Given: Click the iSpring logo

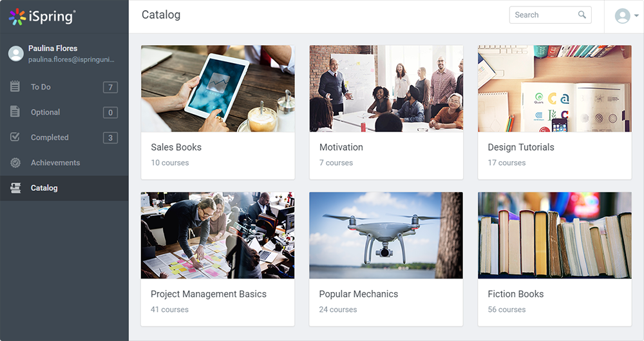Looking at the screenshot, I should pos(43,17).
